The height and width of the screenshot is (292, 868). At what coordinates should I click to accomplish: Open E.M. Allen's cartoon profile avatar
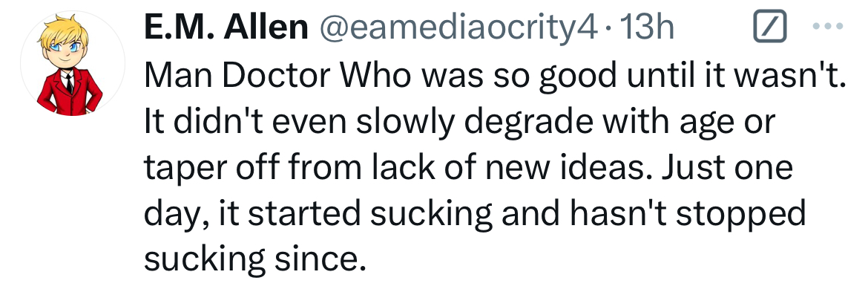[73, 62]
